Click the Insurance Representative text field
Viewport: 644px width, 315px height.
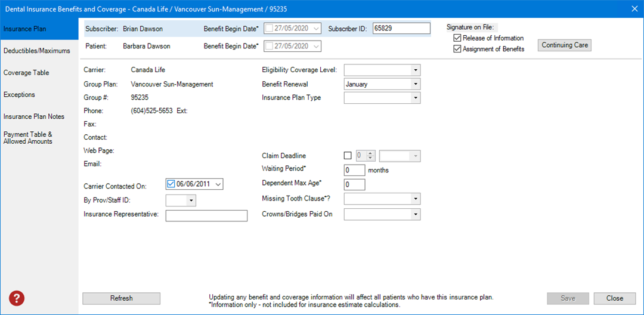click(206, 215)
